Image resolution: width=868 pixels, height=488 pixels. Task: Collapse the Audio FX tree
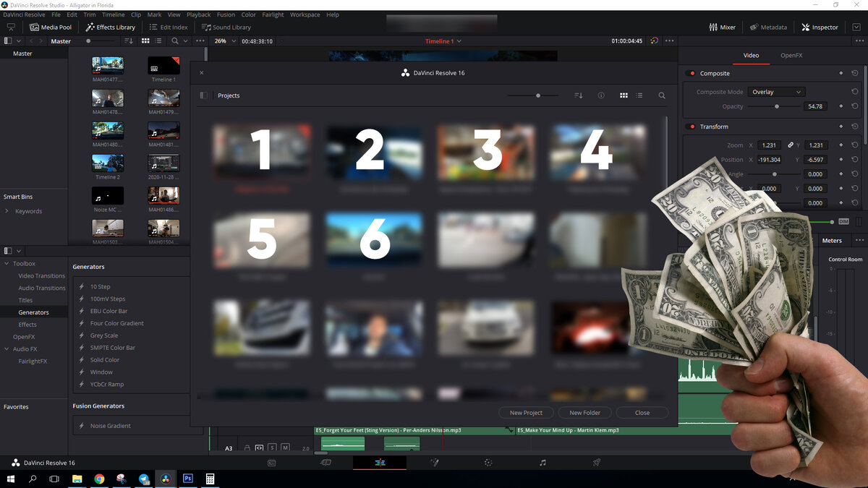[x=7, y=349]
